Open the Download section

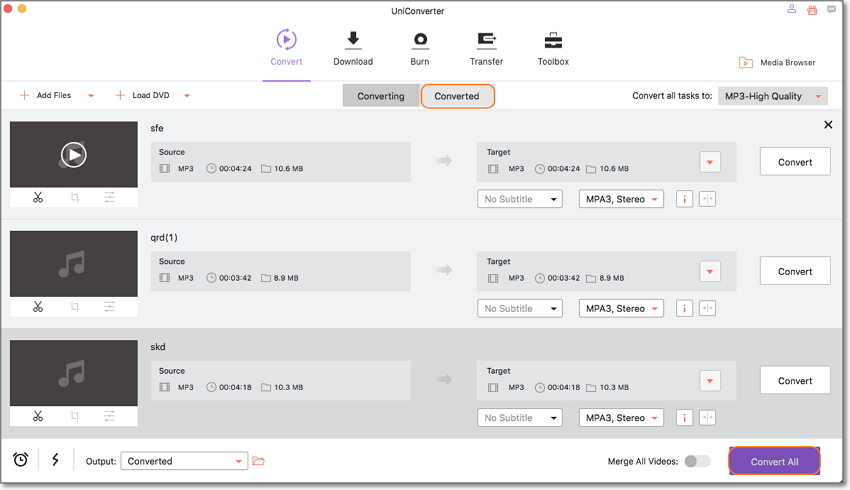click(x=353, y=48)
